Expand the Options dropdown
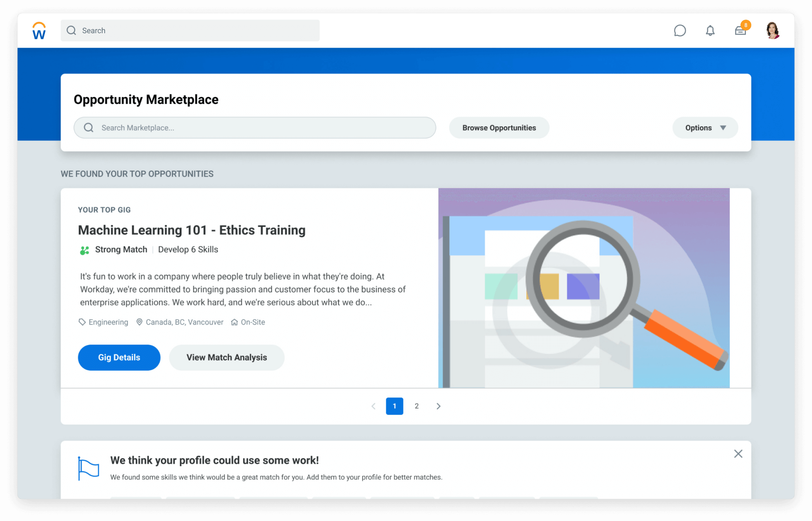 pos(705,128)
